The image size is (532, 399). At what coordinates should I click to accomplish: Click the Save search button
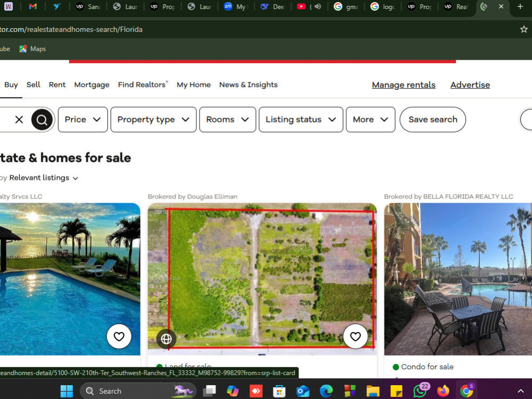tap(433, 119)
